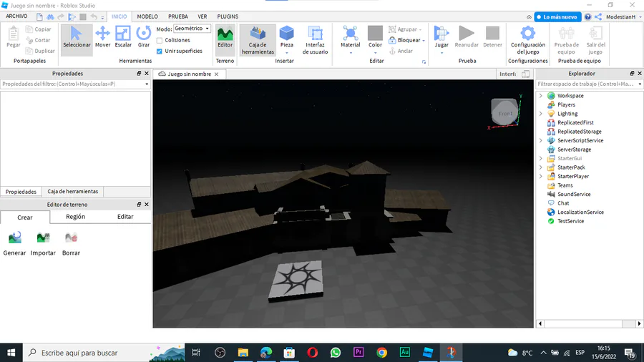Uncheck Unir superficies checkbox
This screenshot has width=644, height=362.
tap(160, 52)
